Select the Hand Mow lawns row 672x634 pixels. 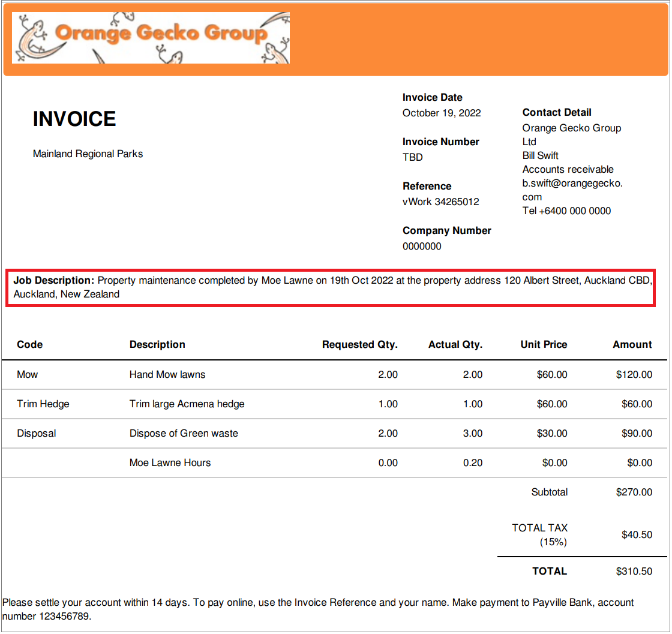coord(169,374)
